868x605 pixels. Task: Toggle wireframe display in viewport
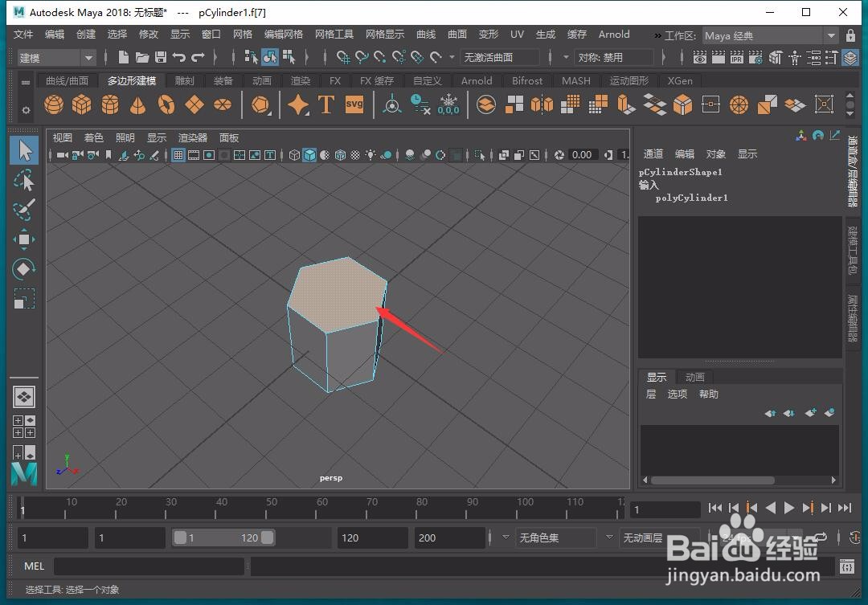tap(294, 155)
